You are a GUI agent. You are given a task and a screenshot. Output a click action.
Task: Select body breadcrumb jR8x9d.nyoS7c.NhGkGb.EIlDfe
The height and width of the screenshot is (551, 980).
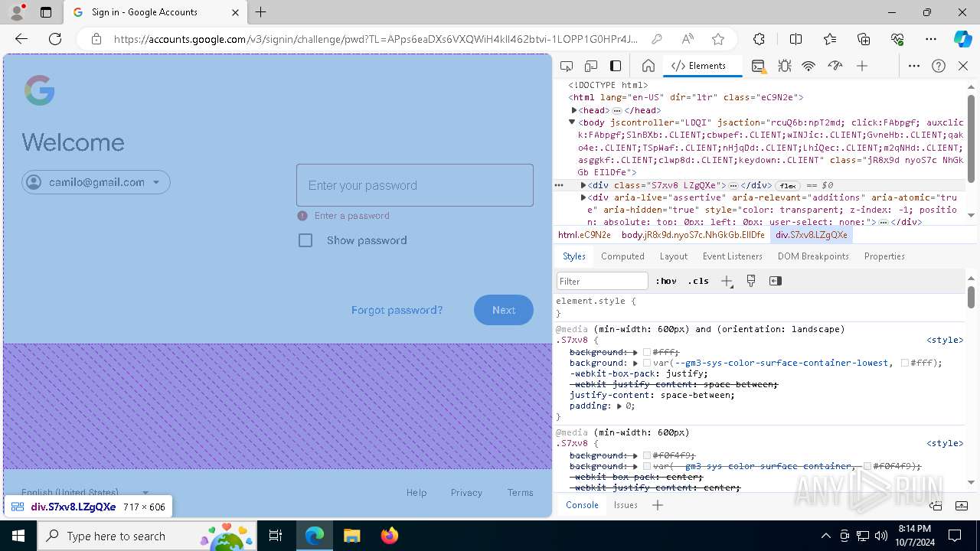point(693,235)
